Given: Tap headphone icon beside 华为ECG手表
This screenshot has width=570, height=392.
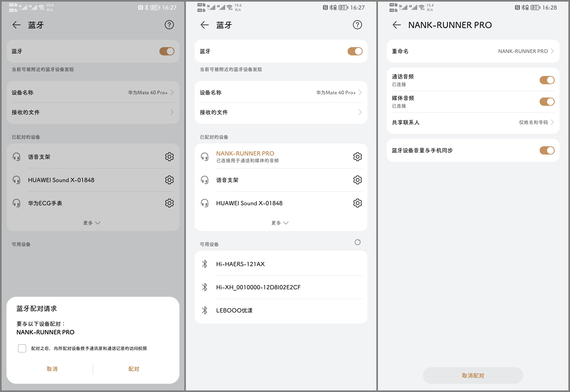Looking at the screenshot, I should pyautogui.click(x=17, y=203).
